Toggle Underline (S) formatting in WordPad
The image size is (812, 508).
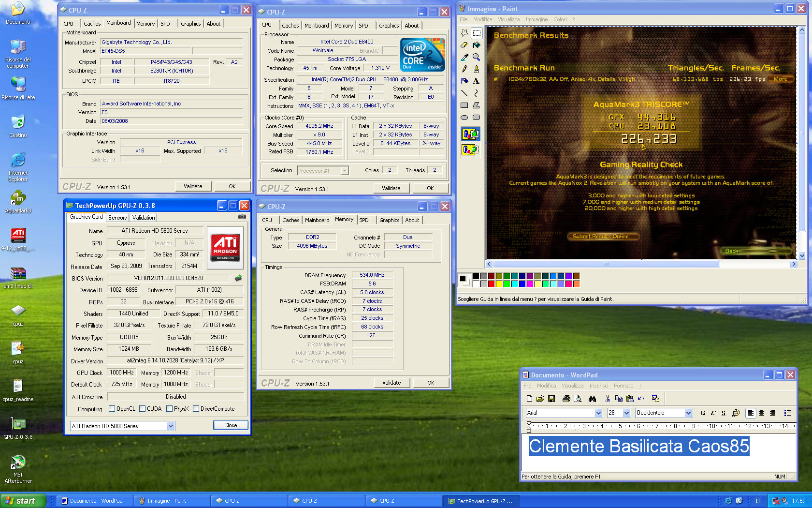pyautogui.click(x=724, y=413)
